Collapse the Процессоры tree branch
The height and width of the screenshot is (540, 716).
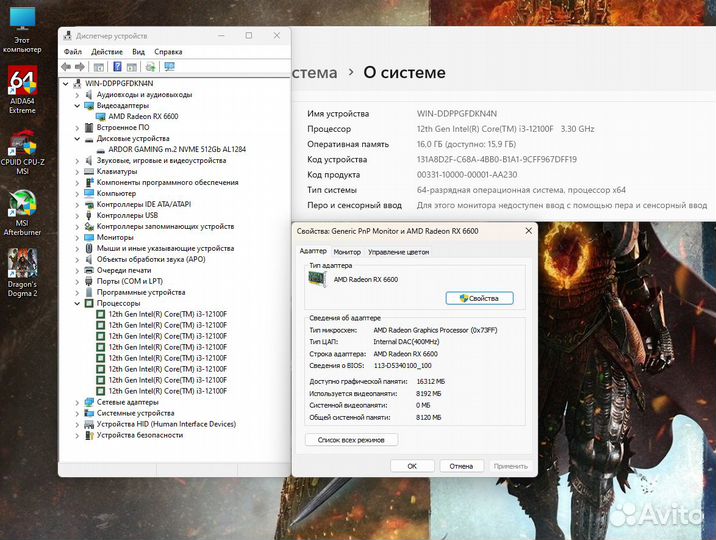(x=77, y=303)
